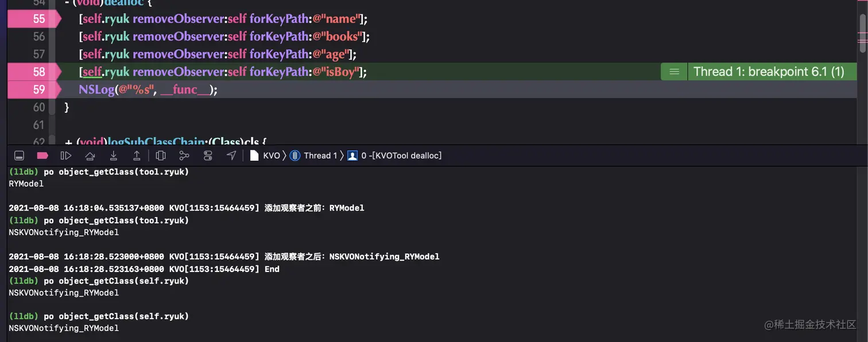Click first 'po object_getClass(tool.ryuk)' console command
The image size is (868, 342).
(x=116, y=172)
